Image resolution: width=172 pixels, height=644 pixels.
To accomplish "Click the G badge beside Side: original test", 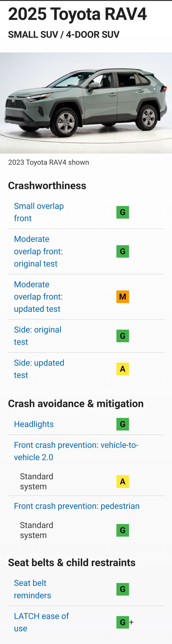I will tap(122, 336).
